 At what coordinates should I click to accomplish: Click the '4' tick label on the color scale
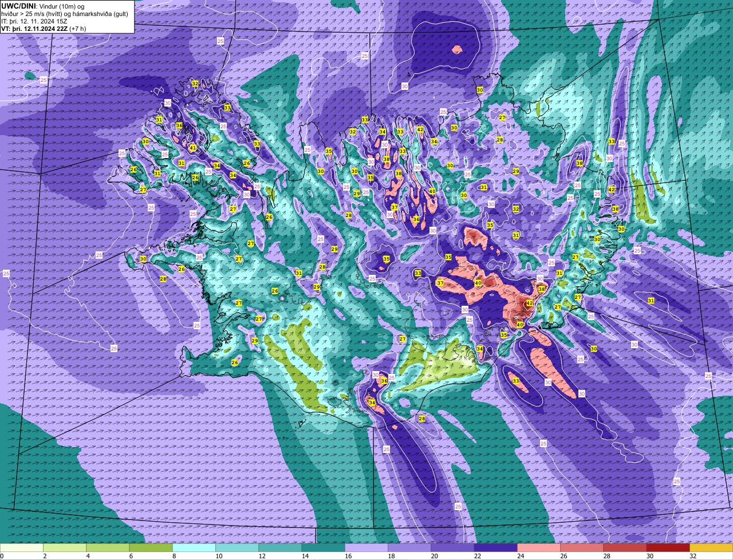(87, 556)
